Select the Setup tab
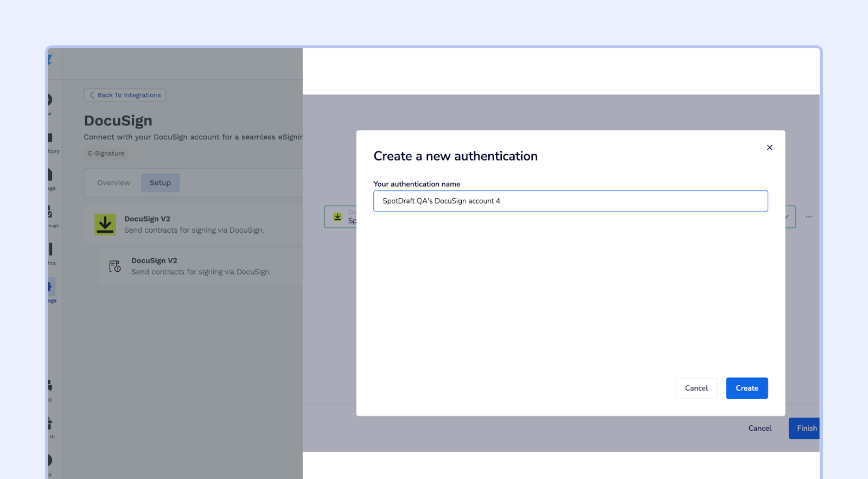This screenshot has width=868, height=479. click(160, 183)
